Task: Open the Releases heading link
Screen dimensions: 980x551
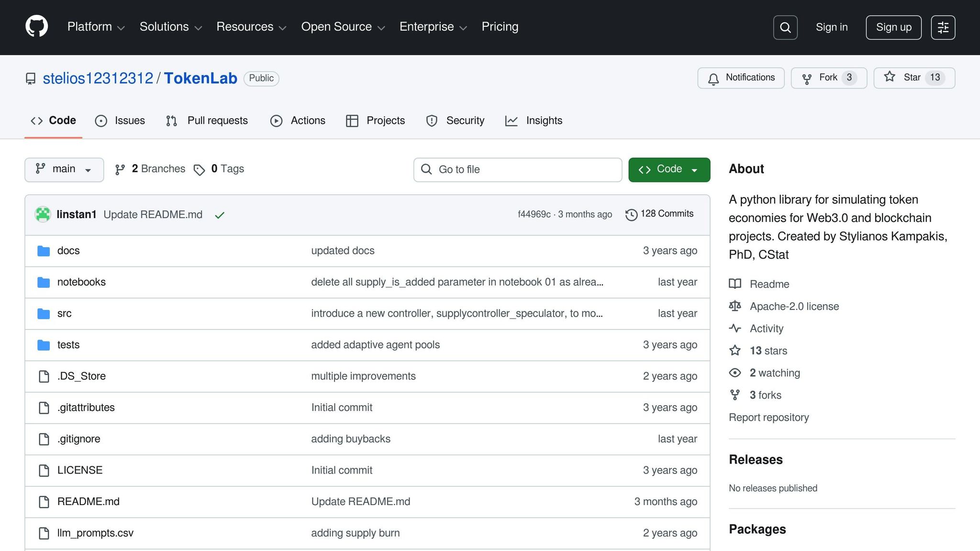Action: click(x=756, y=459)
